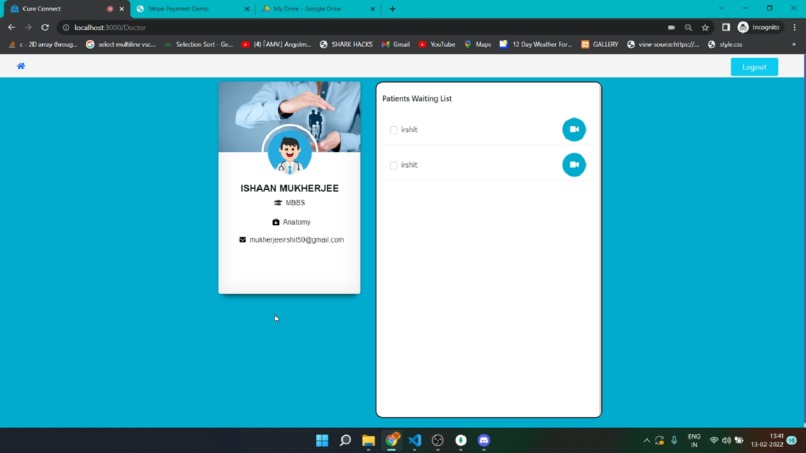This screenshot has width=806, height=453.
Task: Open the Windows Start menu
Action: click(322, 440)
